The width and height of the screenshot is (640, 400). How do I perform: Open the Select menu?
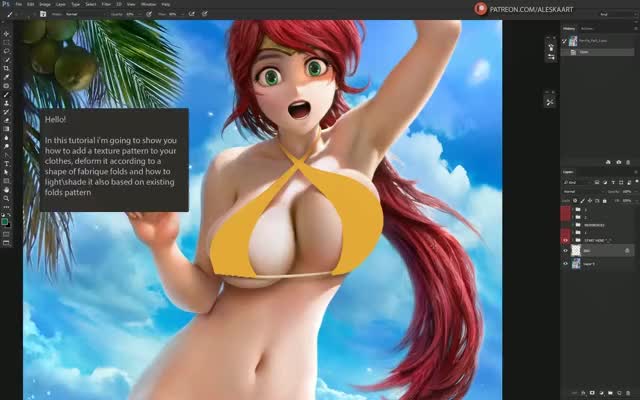point(91,4)
